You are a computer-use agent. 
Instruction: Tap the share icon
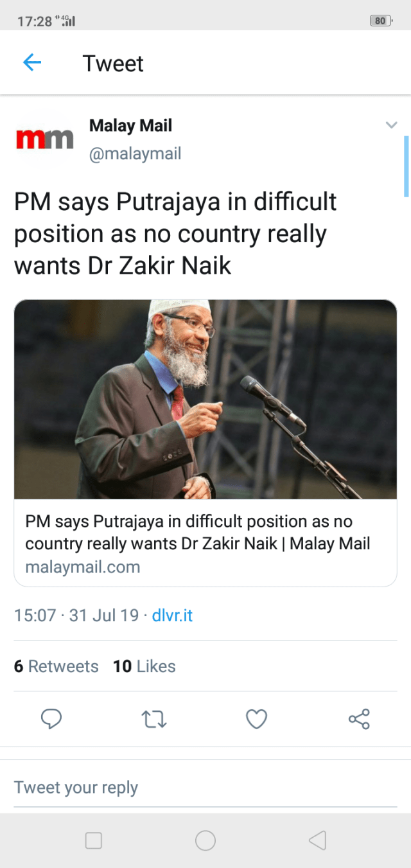pyautogui.click(x=359, y=719)
